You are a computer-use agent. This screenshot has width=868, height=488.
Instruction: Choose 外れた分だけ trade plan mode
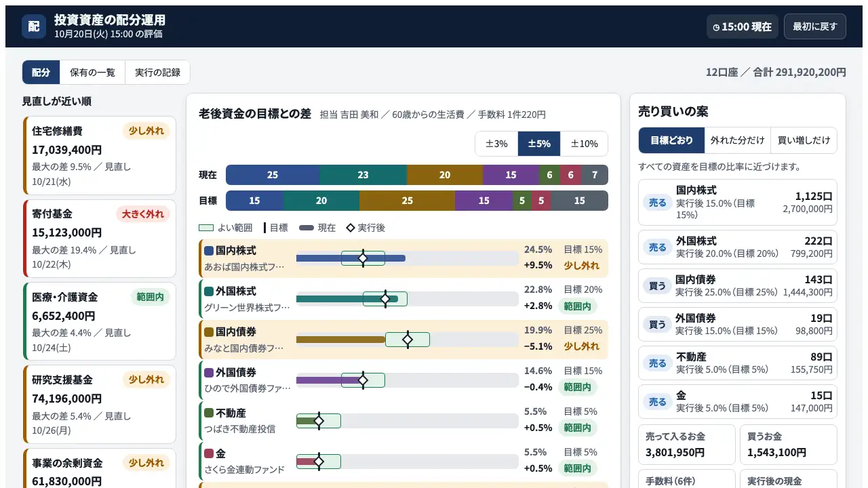pos(738,140)
